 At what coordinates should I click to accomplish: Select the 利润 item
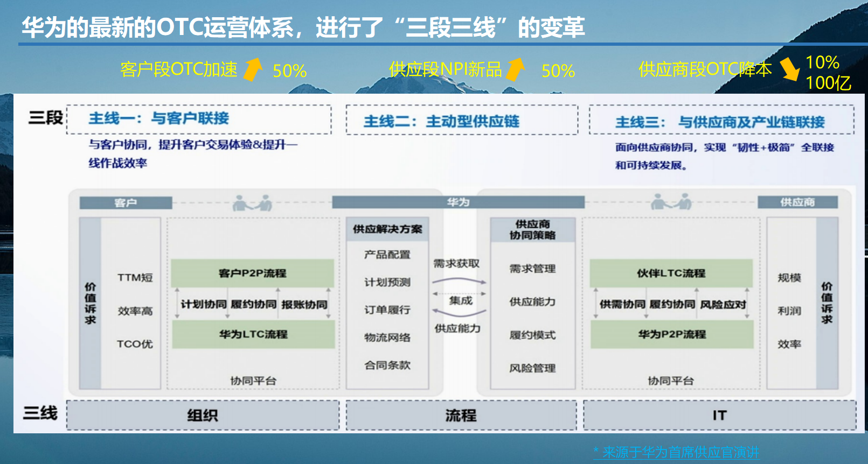(x=789, y=311)
